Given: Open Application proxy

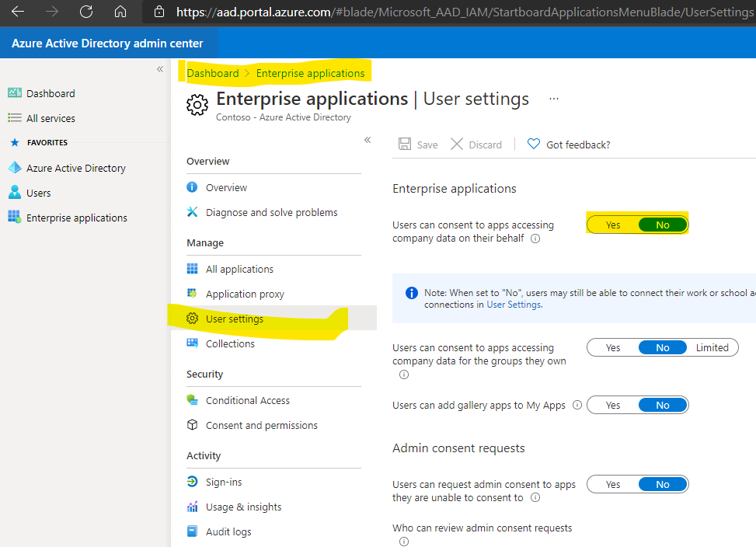Looking at the screenshot, I should click(245, 294).
